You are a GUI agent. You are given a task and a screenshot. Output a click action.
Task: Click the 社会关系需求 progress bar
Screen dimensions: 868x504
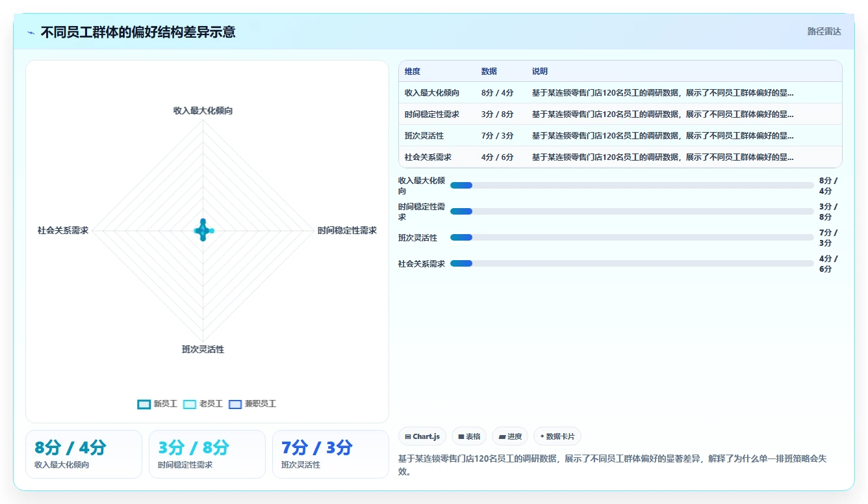(632, 263)
